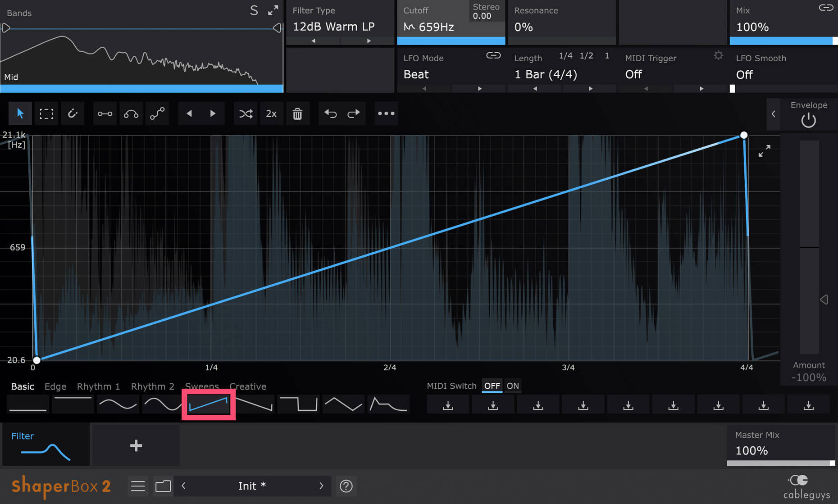Switch to the Rhythm 1 tab
The height and width of the screenshot is (504, 838).
click(x=98, y=386)
